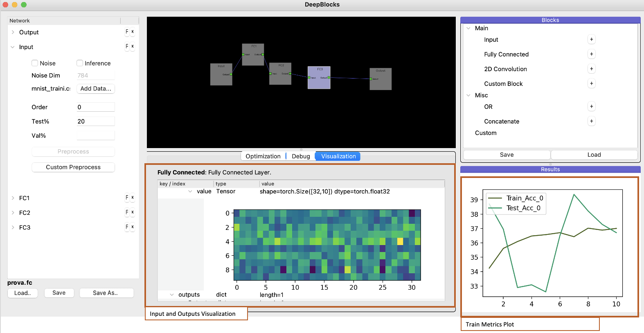Collapse the Misc blocks group
Screen dimensions: 644x333
pos(468,95)
